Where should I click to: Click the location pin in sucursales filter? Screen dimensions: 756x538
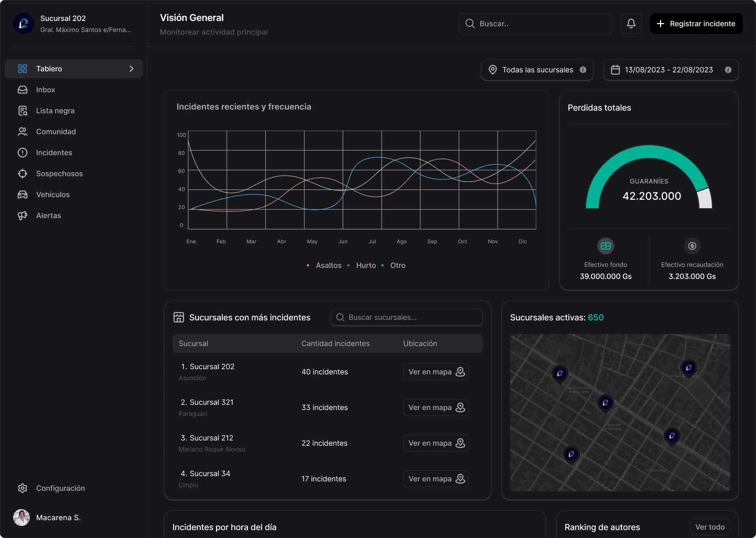(493, 70)
